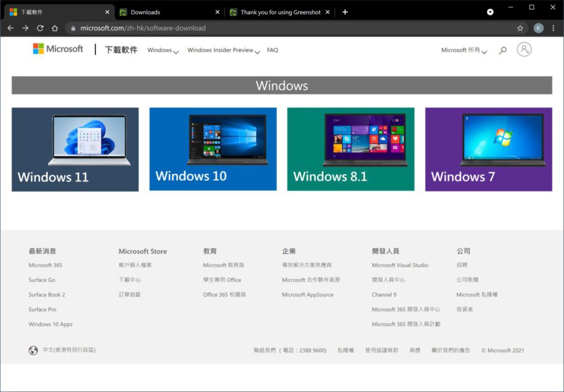
Task: Open the site search magnifier
Action: [502, 50]
